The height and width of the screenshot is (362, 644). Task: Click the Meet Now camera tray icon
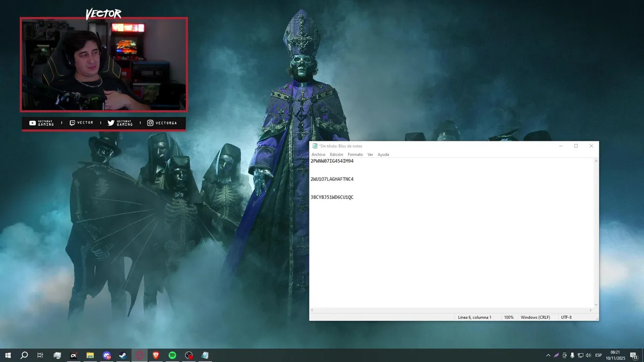565,355
